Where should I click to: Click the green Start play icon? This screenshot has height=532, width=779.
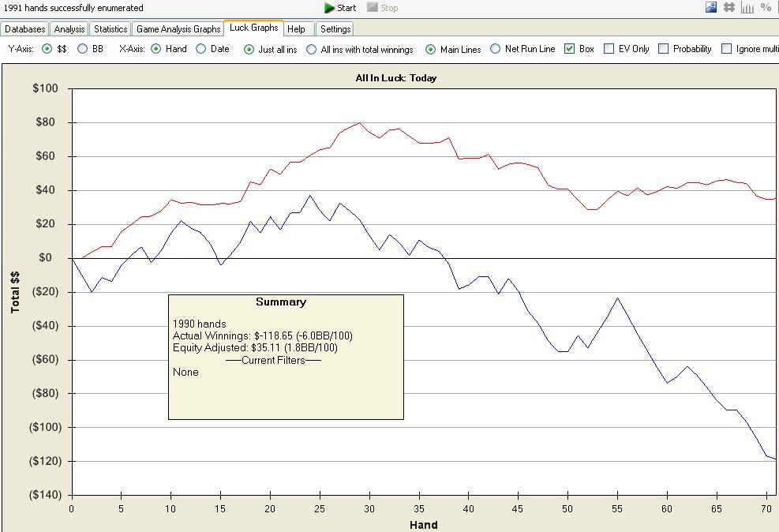point(329,7)
